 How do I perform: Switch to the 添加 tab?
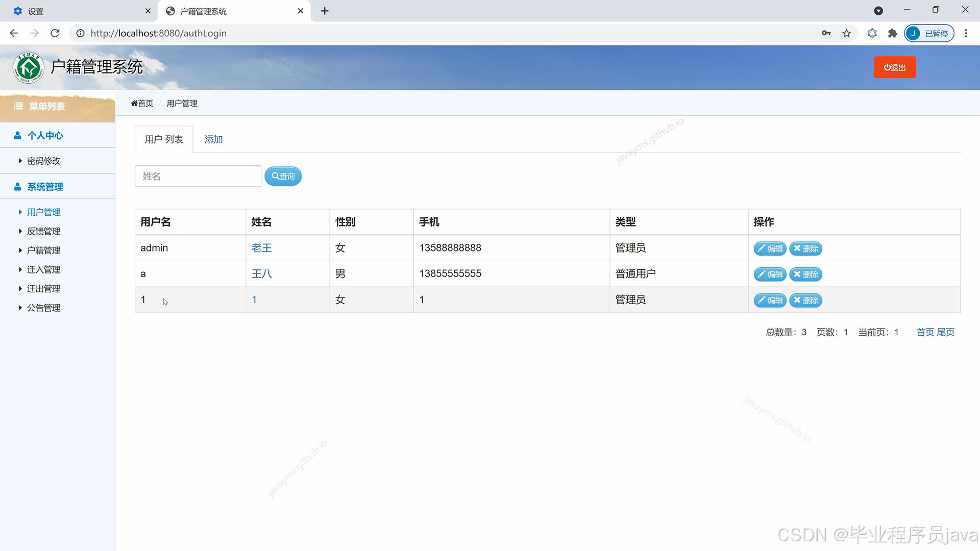[x=213, y=139]
